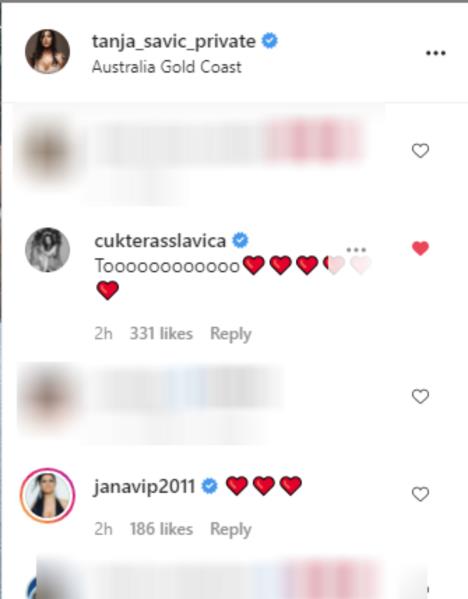Click janavip2011 verified badge icon
This screenshot has height=599, width=468.
(x=210, y=486)
